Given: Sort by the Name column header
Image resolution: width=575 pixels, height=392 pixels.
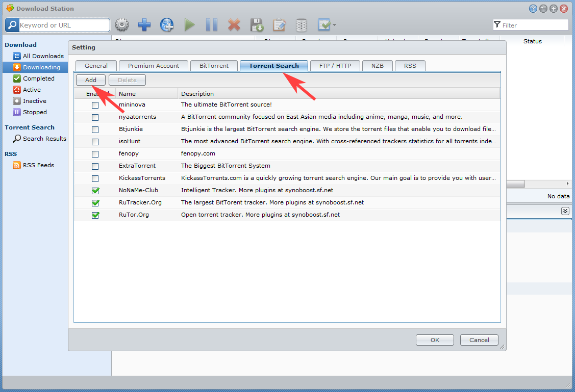Looking at the screenshot, I should point(147,94).
